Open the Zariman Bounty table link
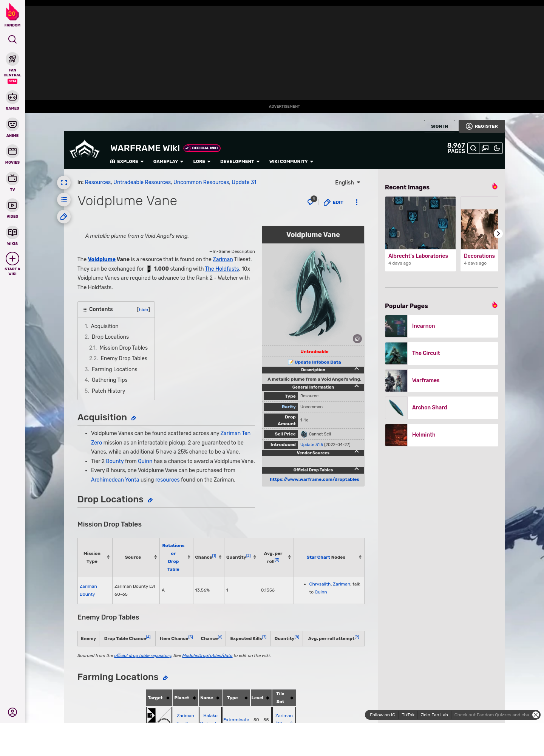The height and width of the screenshot is (756, 544). point(88,590)
